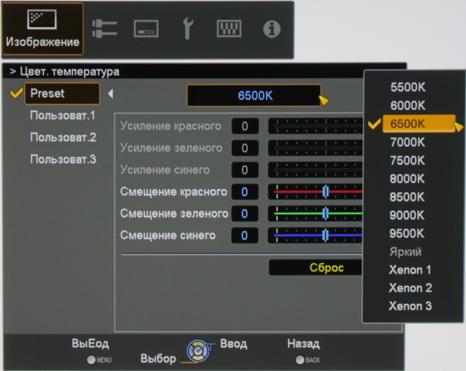Click the Смещение красного value box

pos(245,192)
